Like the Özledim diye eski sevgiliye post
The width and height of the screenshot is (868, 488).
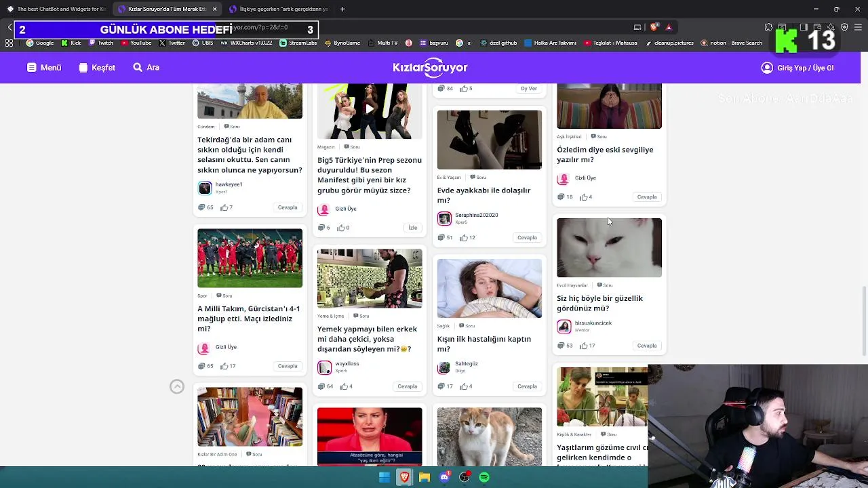tap(587, 197)
